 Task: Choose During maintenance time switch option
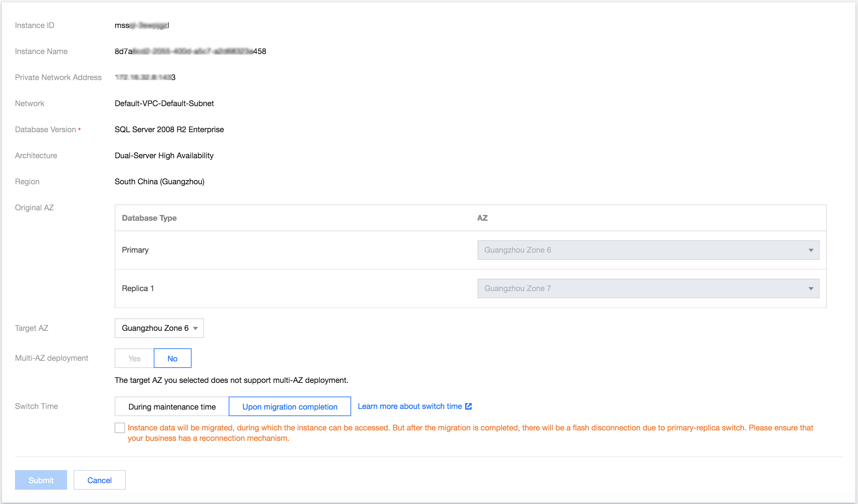pyautogui.click(x=172, y=407)
